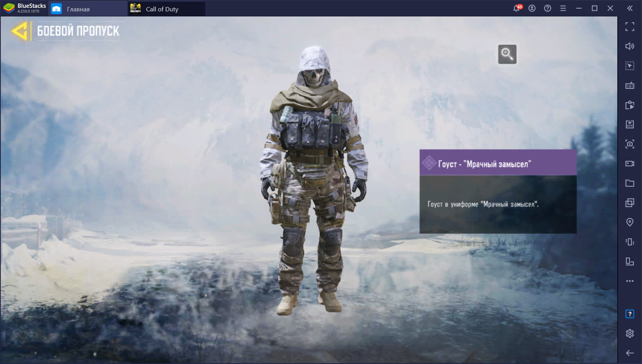Open game controls keyboard icon
This screenshot has width=642, height=364.
(630, 85)
